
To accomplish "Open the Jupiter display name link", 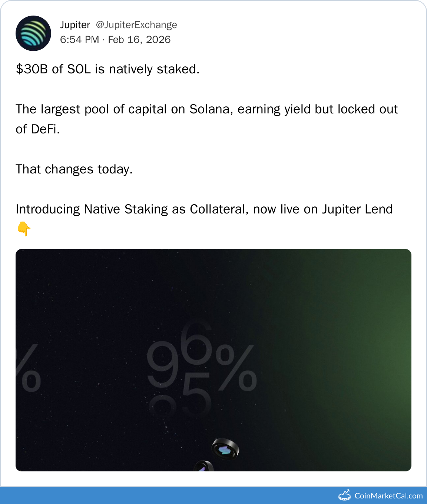I will click(75, 25).
